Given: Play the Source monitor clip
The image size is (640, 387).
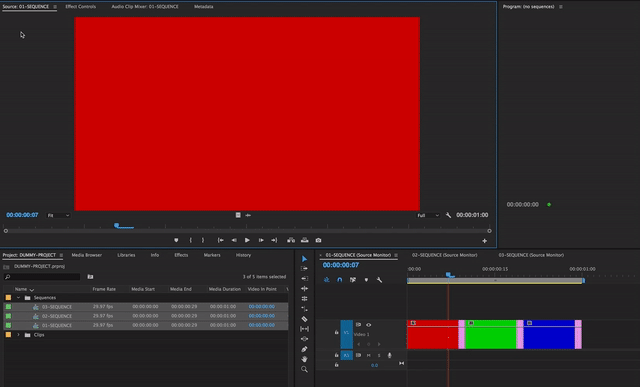Looking at the screenshot, I should click(x=247, y=240).
